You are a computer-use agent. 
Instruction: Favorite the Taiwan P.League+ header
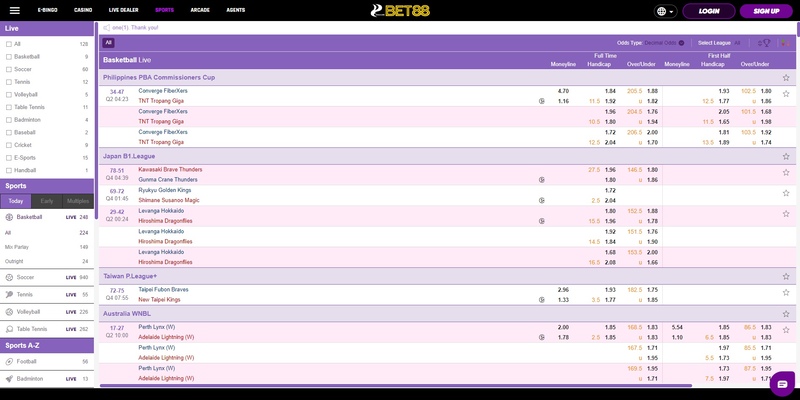pyautogui.click(x=786, y=276)
